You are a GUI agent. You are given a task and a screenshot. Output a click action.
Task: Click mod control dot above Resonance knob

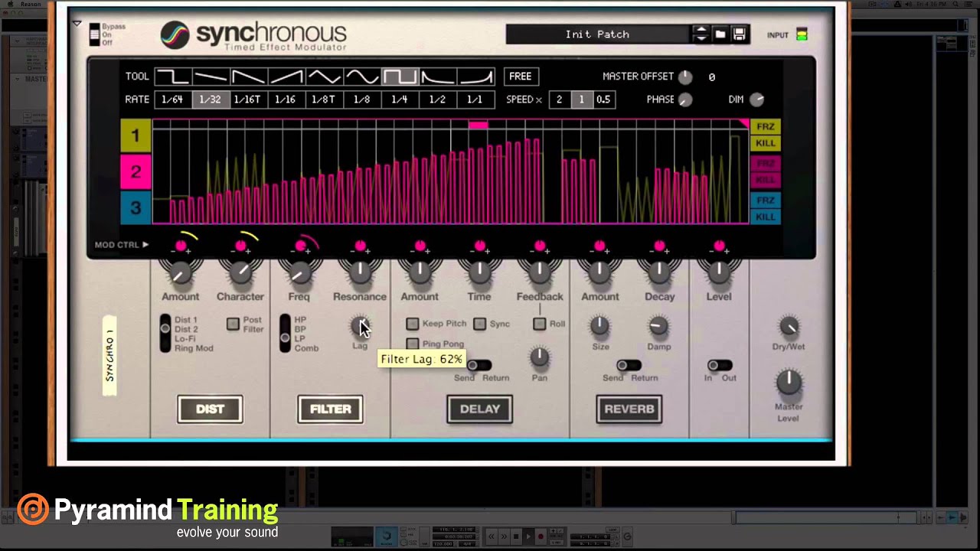pyautogui.click(x=360, y=246)
